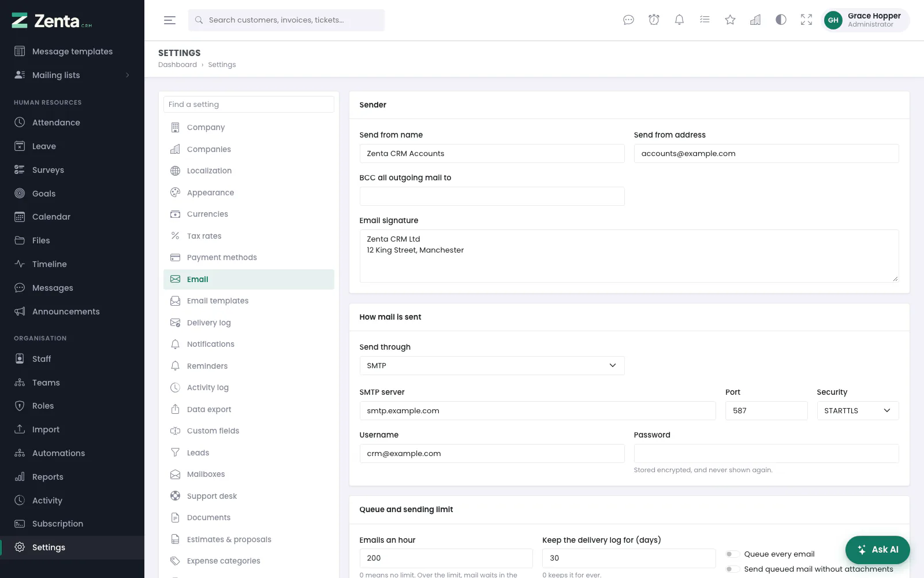Screen dimensions: 924x578
Task: Select Delivery log settings section
Action: click(x=249, y=323)
